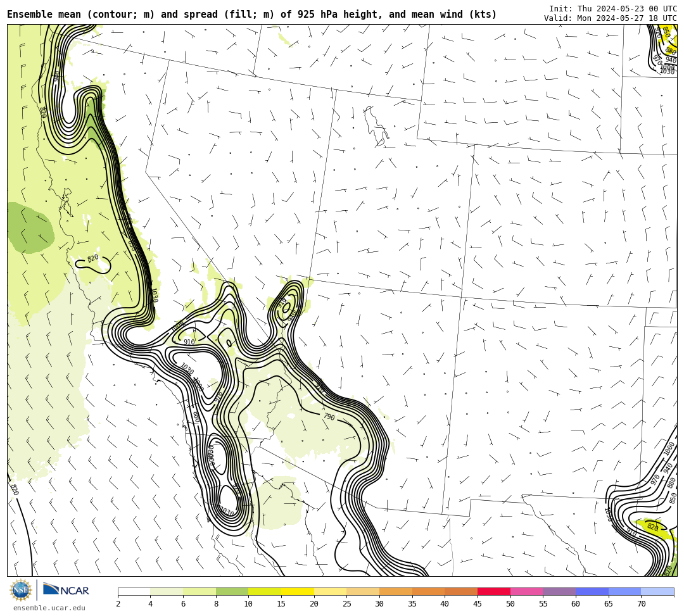Viewport: 684px width, 616px height.
Task: Click the colorbar tick label 15
Action: click(281, 604)
